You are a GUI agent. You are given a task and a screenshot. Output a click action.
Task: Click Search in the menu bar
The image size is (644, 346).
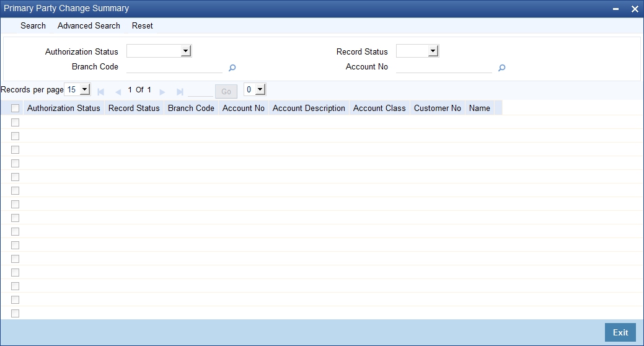(x=33, y=25)
